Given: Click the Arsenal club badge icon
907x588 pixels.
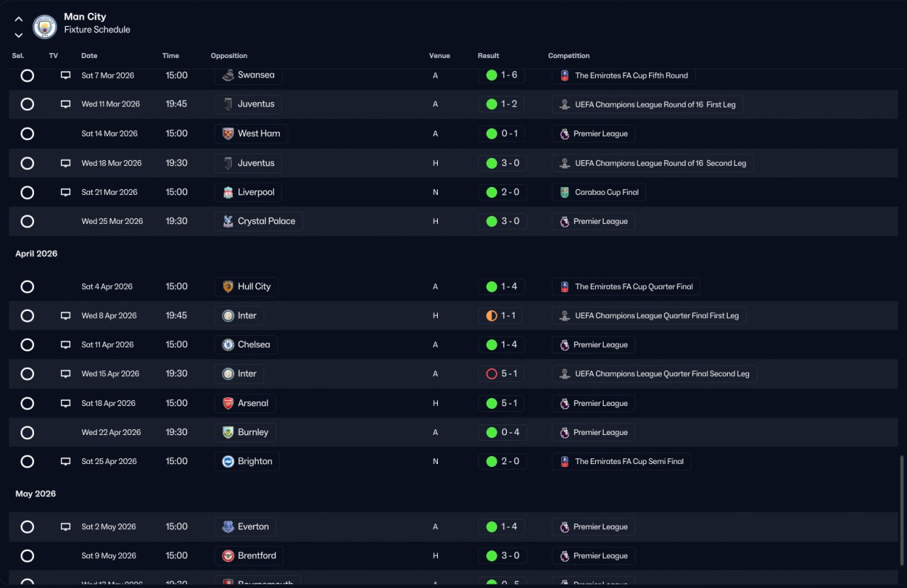Looking at the screenshot, I should point(228,403).
